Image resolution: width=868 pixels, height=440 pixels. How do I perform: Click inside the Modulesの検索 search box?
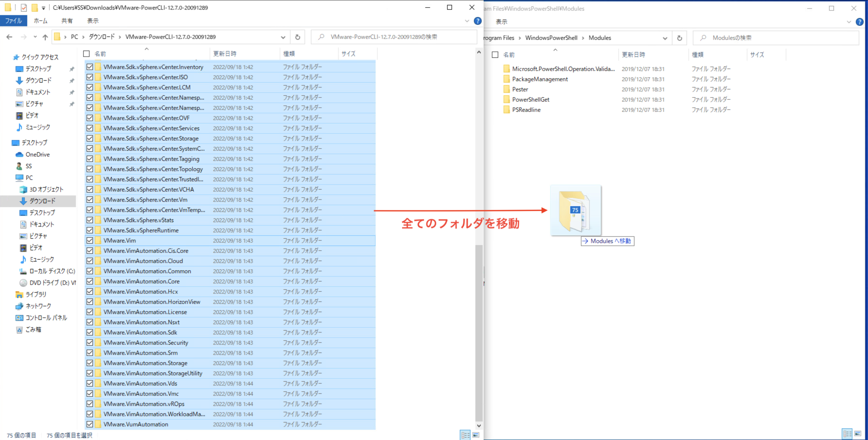tap(776, 37)
